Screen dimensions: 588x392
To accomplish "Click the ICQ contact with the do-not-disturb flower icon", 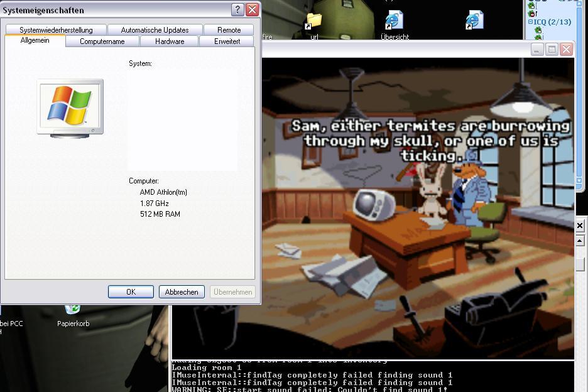I will click(x=532, y=14).
